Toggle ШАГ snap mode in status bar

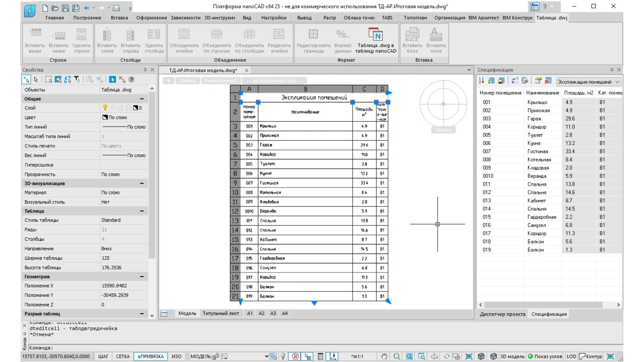(x=103, y=356)
